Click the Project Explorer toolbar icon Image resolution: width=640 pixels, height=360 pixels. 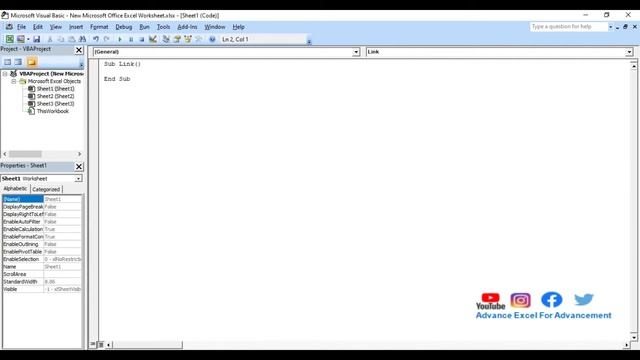(166, 39)
